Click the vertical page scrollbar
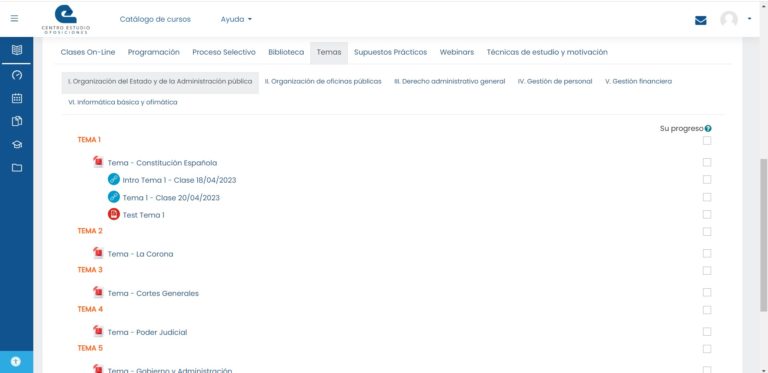The width and height of the screenshot is (768, 373). [x=763, y=235]
